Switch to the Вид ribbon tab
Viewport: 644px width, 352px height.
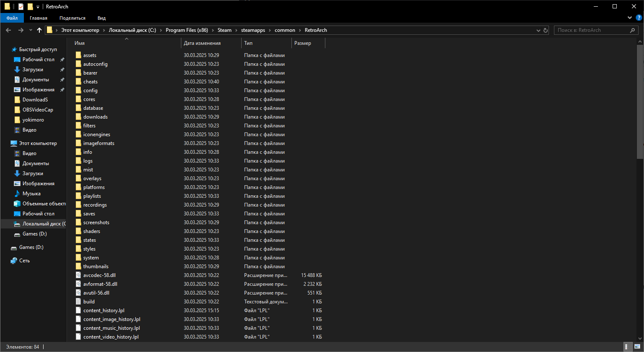point(102,18)
